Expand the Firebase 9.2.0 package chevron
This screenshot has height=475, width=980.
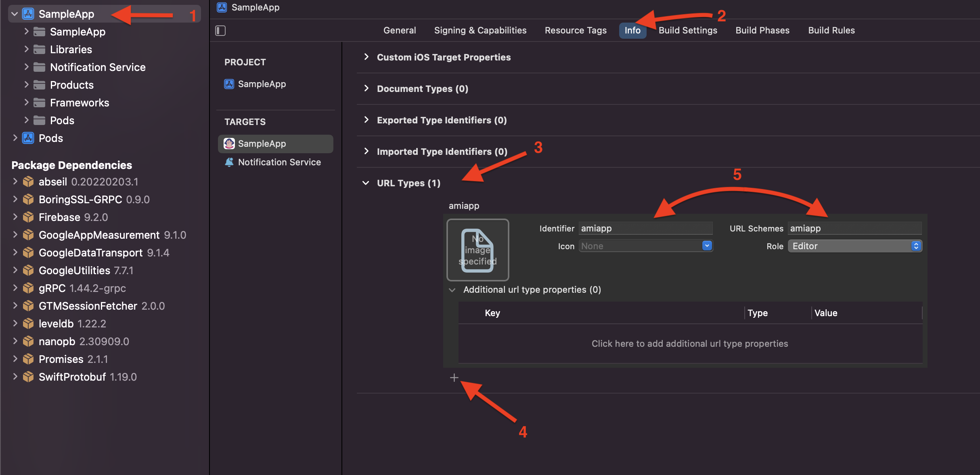tap(15, 217)
